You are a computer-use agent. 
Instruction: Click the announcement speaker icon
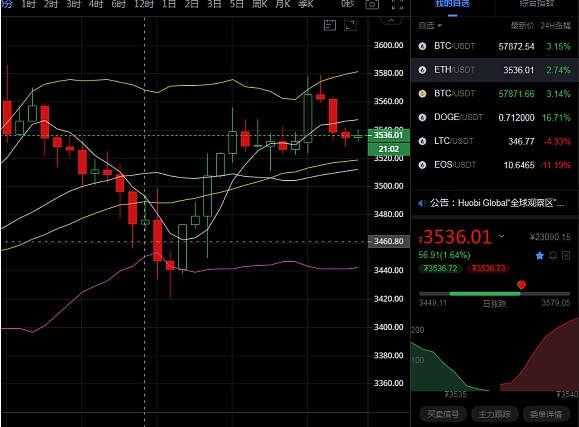[x=422, y=203]
